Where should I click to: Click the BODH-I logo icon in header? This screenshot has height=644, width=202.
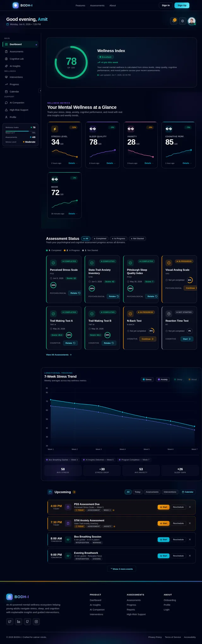point(15,5)
